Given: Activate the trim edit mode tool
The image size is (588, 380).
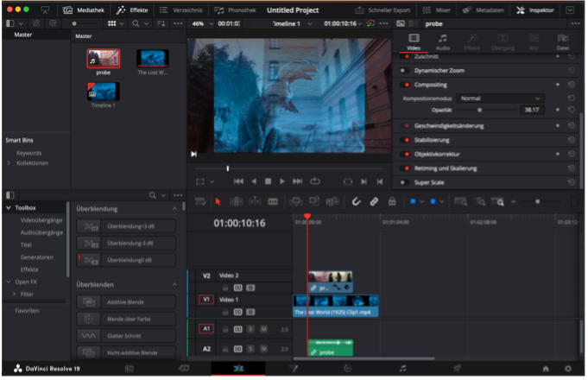Looking at the screenshot, I should [237, 202].
